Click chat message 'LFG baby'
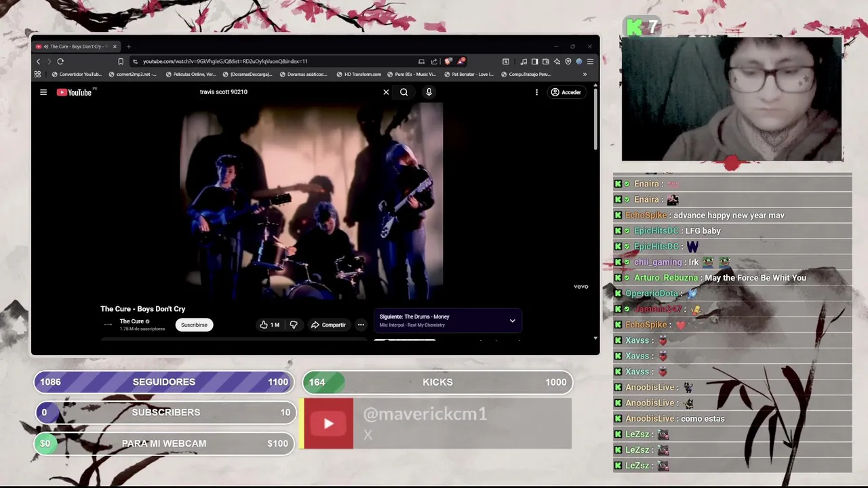868x488 pixels. [703, 231]
